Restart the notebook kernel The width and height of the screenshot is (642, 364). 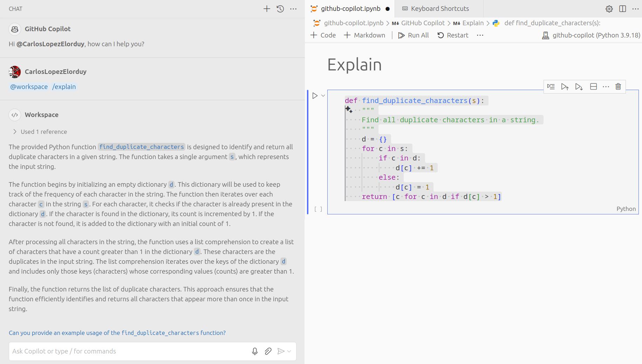453,35
